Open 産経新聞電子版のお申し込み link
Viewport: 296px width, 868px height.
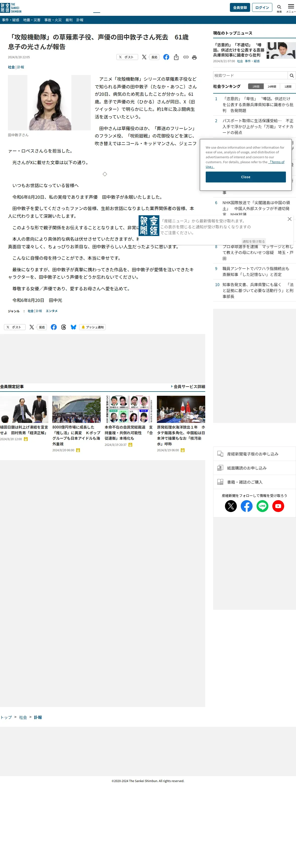[x=254, y=454]
